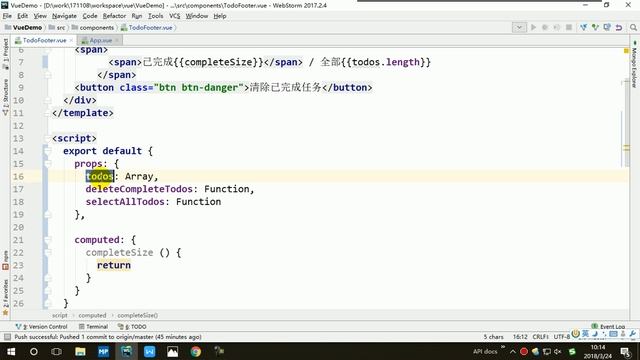Click components folder in the navigation bar
Viewport: 640px width, 360px height.
(93, 27)
